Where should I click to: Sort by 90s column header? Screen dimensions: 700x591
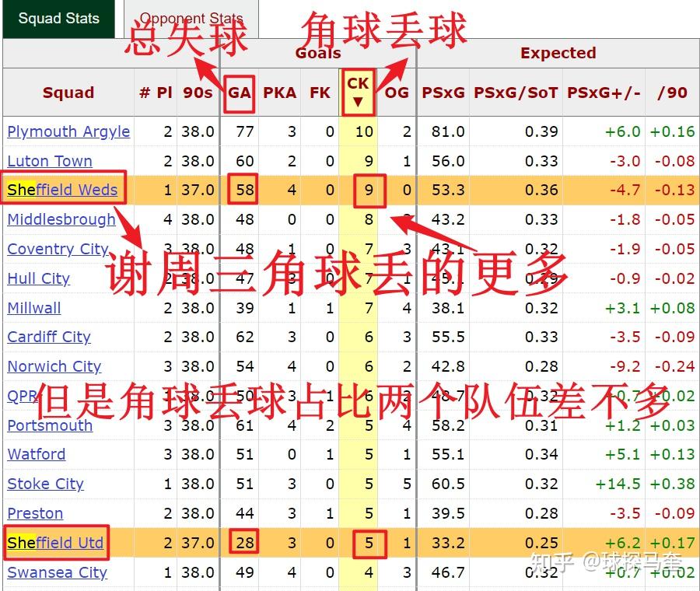click(198, 93)
